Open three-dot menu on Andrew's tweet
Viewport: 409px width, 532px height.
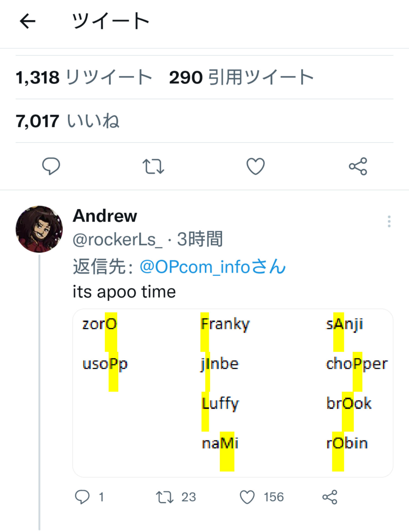[389, 221]
